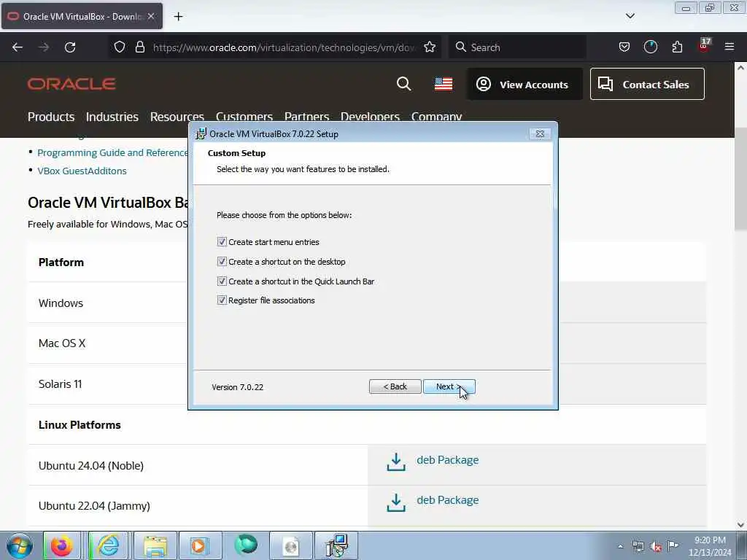Screen dimensions: 747x560
Task: Open Windows Explorer folder in taskbar
Action: pos(155,545)
